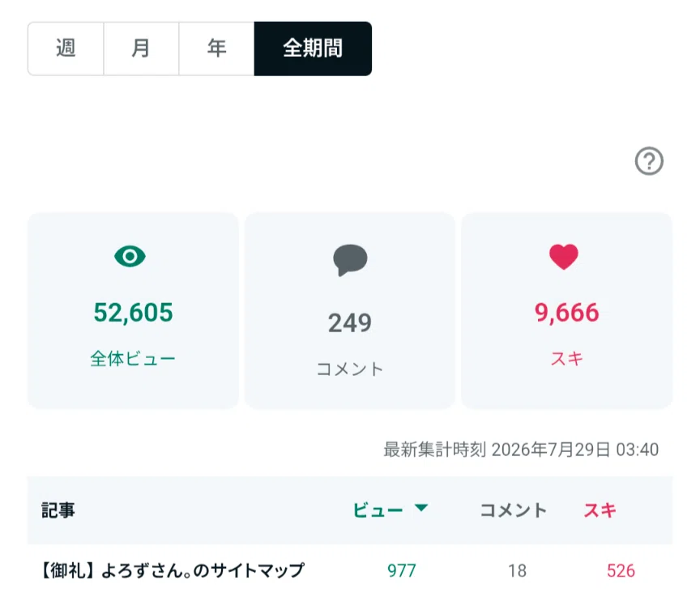Sort articles by コメント column header

(514, 510)
